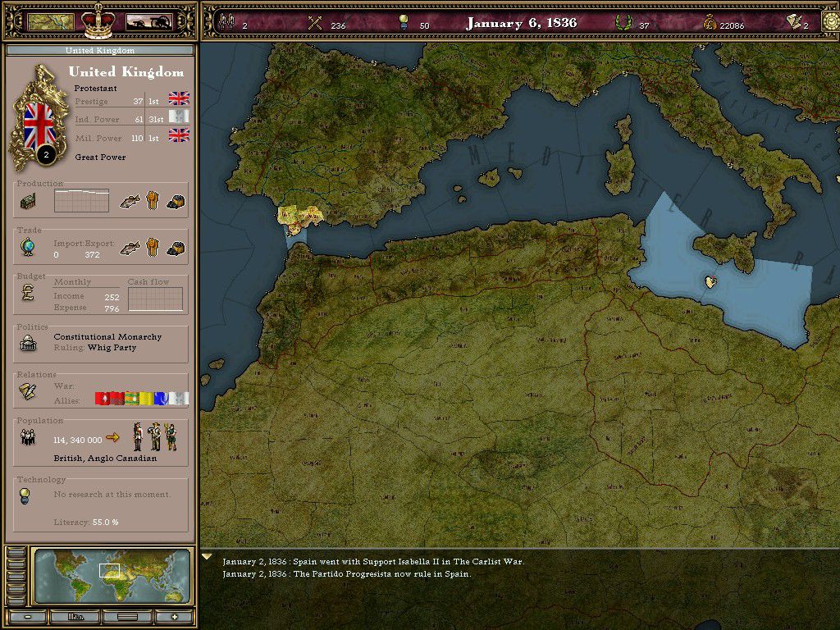Click the United Kingdom title bar
840x630 pixels.
tap(100, 50)
